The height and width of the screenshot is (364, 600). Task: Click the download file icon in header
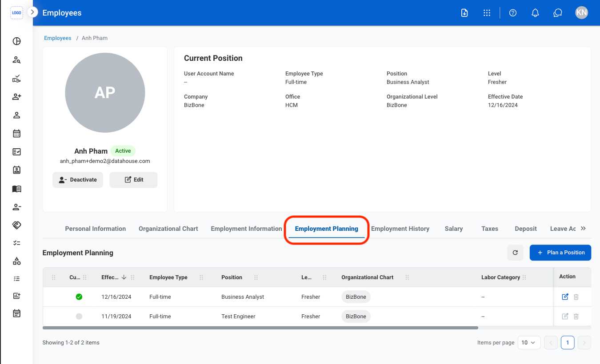click(464, 13)
